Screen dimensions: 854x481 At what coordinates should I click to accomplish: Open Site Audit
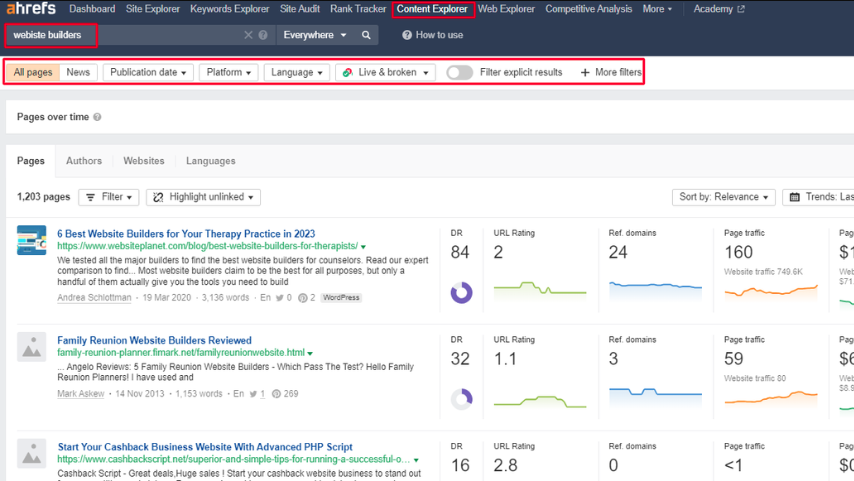[300, 9]
